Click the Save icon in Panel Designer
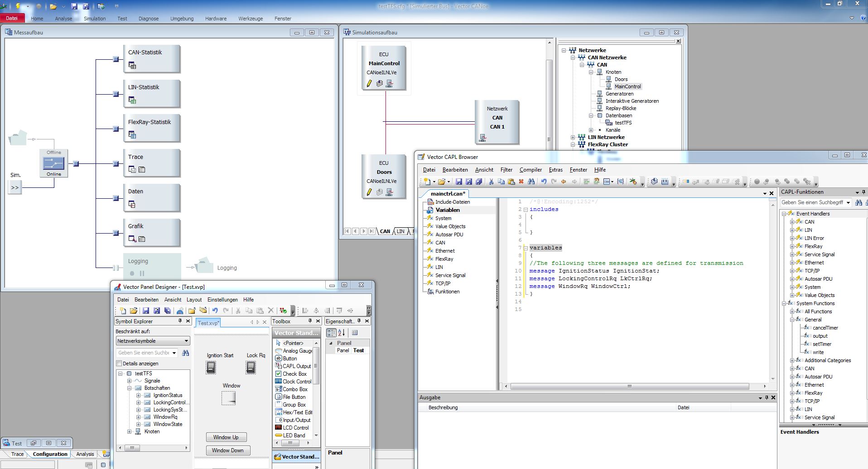The height and width of the screenshot is (469, 868). click(146, 311)
